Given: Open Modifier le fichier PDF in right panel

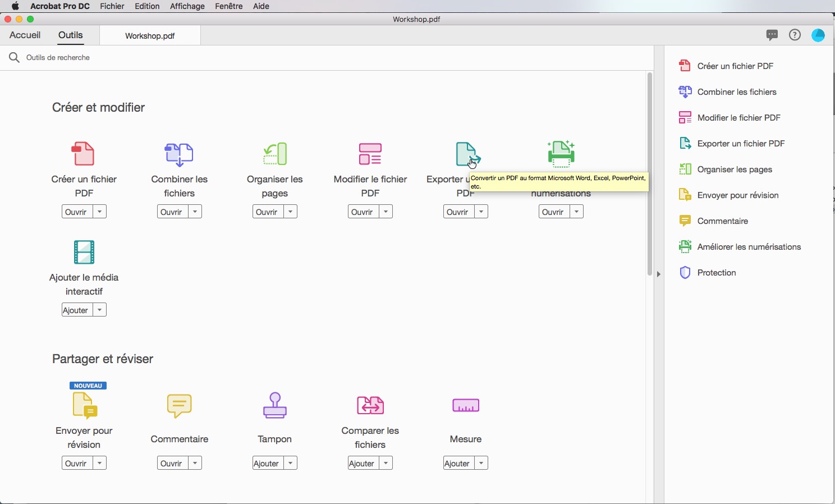Looking at the screenshot, I should 730,117.
